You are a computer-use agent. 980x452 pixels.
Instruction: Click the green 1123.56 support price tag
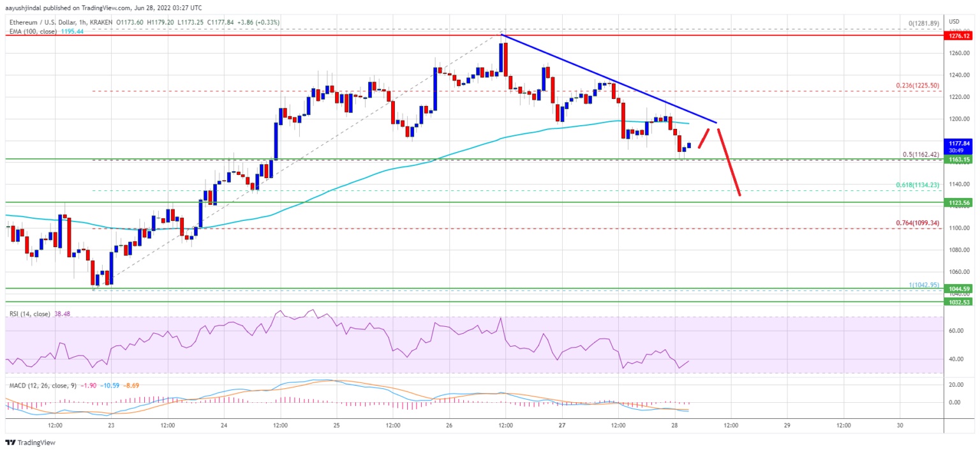click(x=960, y=202)
